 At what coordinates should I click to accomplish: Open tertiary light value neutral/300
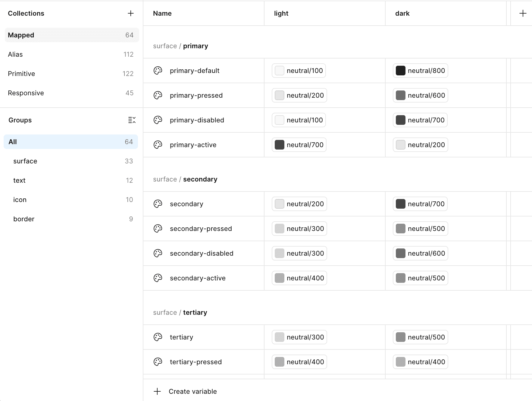tap(299, 337)
